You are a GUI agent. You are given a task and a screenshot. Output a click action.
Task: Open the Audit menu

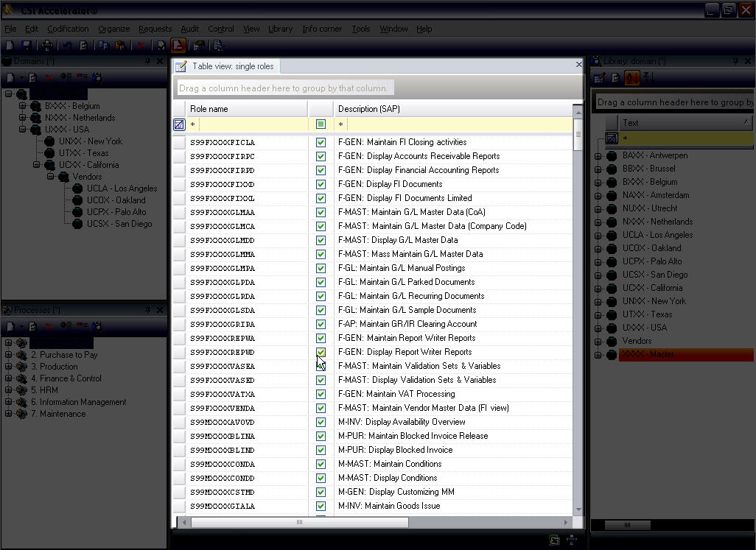190,29
